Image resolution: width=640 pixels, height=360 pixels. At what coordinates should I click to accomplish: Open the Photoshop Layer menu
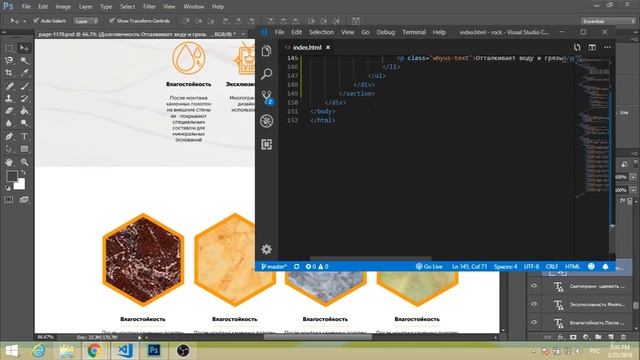85,7
